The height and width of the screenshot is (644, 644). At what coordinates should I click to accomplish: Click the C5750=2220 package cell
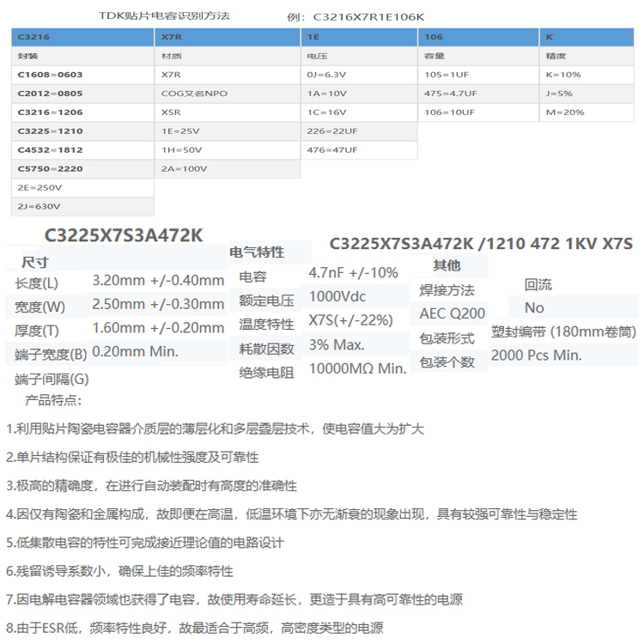82,169
